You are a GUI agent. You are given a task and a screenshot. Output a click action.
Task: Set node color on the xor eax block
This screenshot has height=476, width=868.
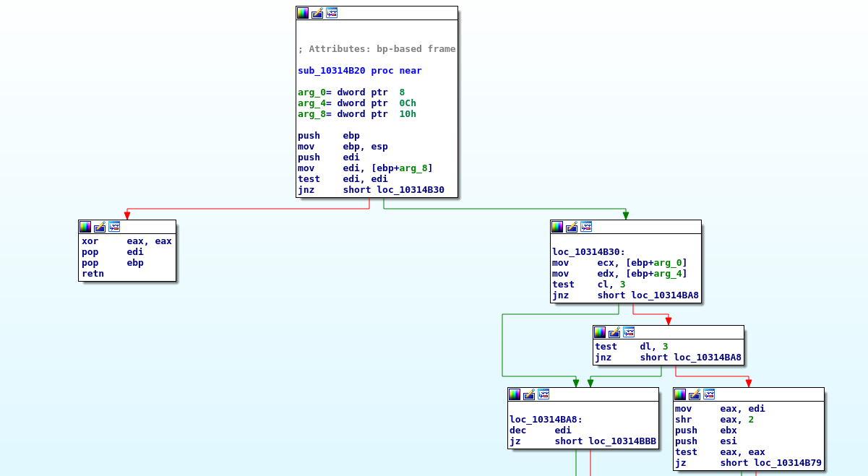point(85,227)
